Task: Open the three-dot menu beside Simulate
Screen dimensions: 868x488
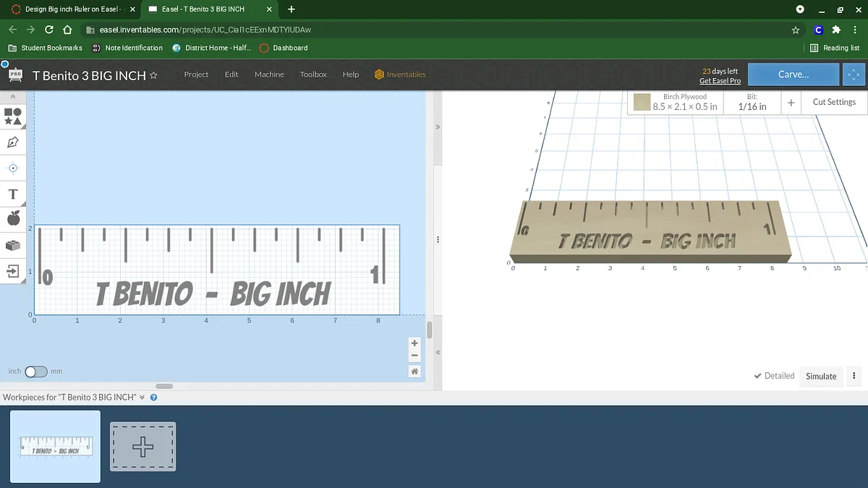Action: click(x=854, y=376)
